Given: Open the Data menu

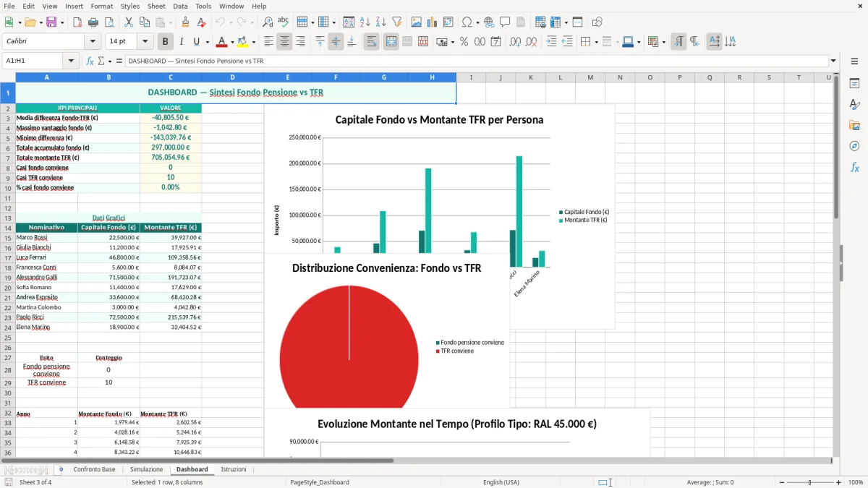Looking at the screenshot, I should [180, 6].
